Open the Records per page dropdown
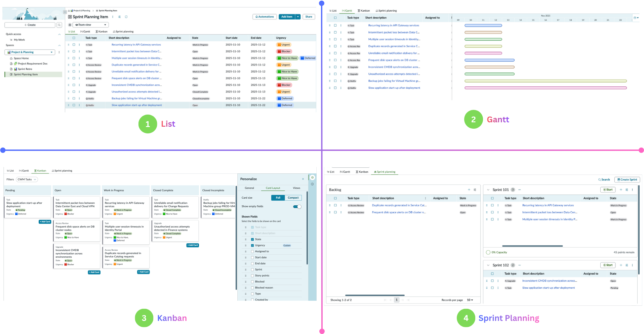The width and height of the screenshot is (644, 334). pyautogui.click(x=470, y=300)
